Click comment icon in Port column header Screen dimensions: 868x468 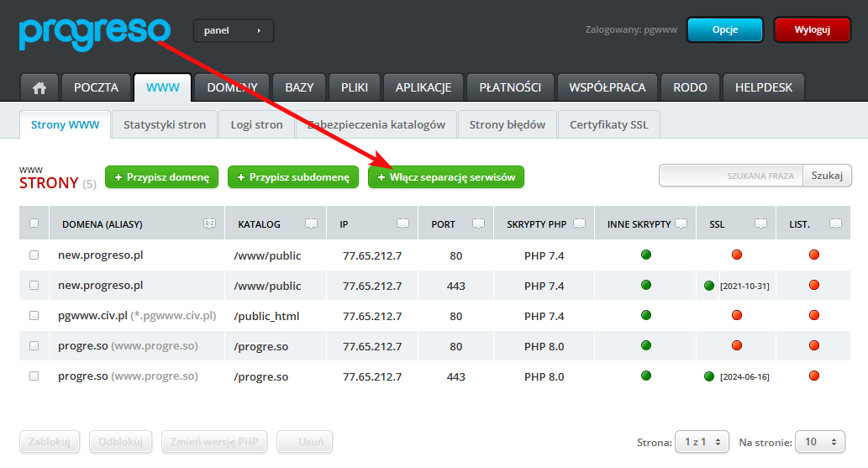click(478, 224)
